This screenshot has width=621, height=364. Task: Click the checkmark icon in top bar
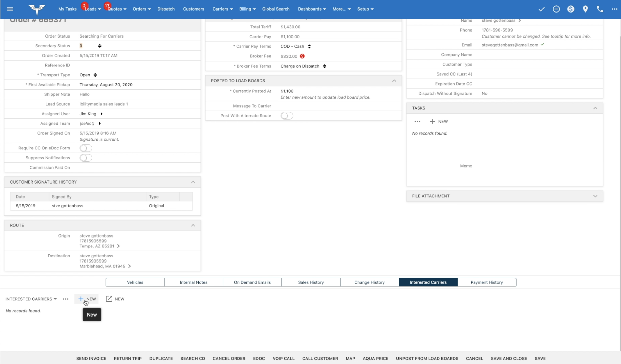click(x=541, y=9)
